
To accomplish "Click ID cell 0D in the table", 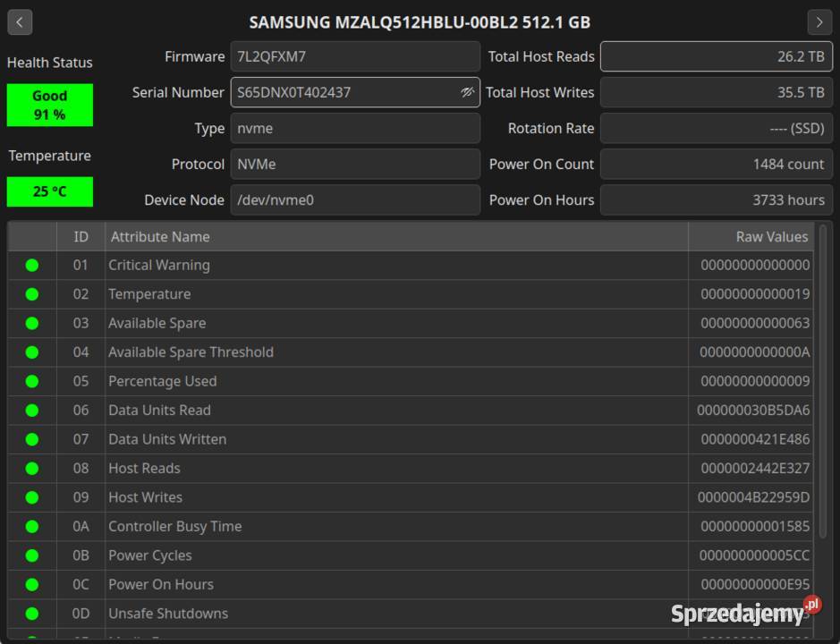I will pos(81,614).
